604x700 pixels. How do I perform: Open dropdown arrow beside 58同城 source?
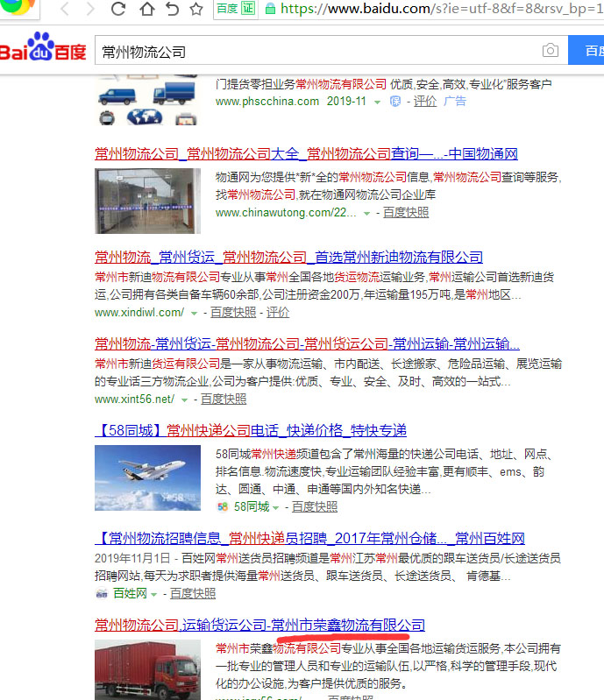click(x=275, y=507)
